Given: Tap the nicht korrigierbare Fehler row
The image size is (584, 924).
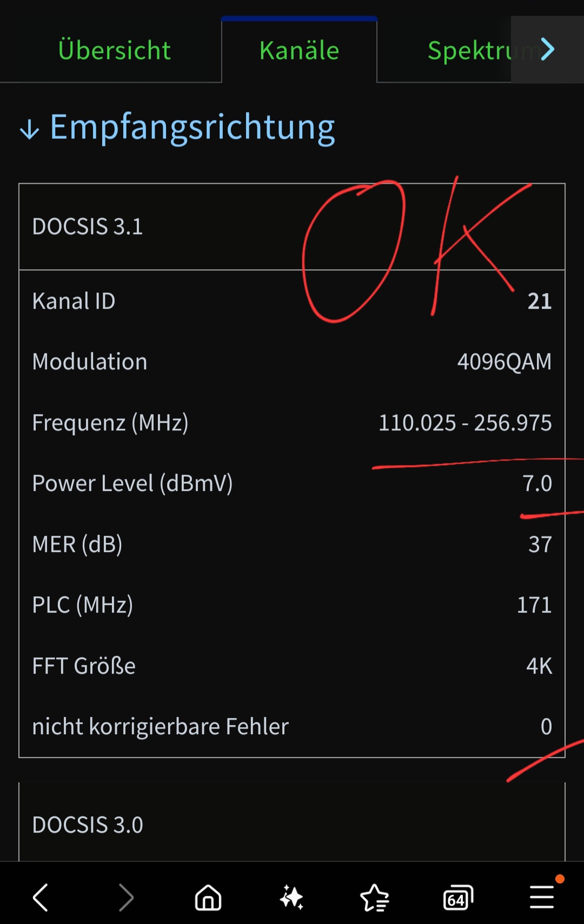Looking at the screenshot, I should click(x=161, y=727).
